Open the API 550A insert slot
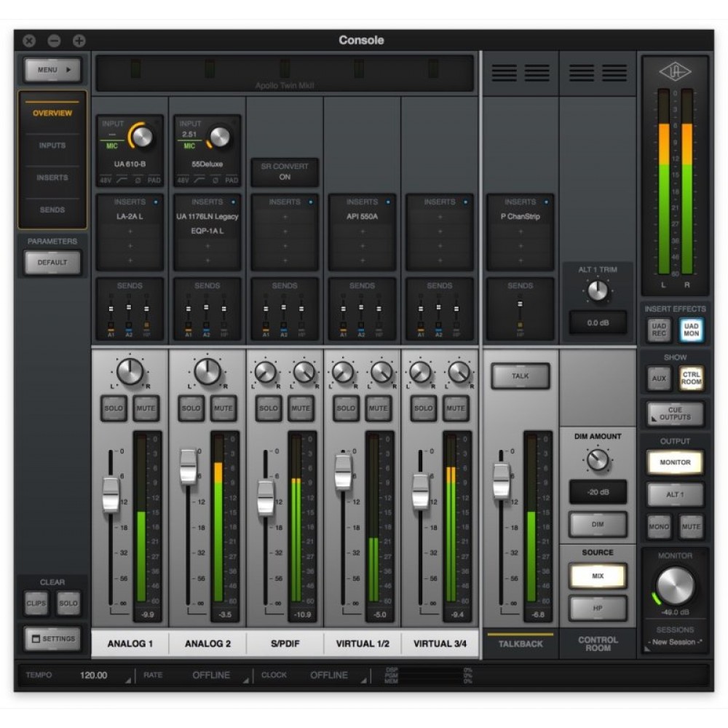This screenshot has height=728, width=728. (x=362, y=216)
